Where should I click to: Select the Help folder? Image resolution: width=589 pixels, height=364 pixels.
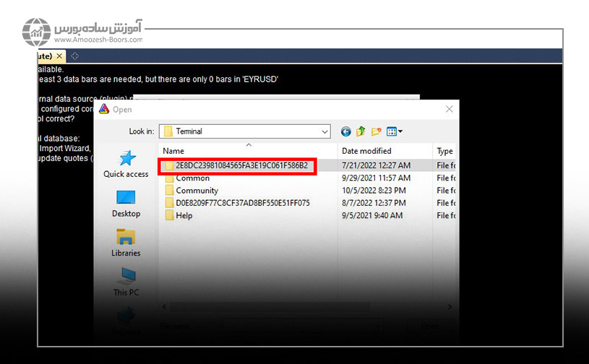pos(184,215)
